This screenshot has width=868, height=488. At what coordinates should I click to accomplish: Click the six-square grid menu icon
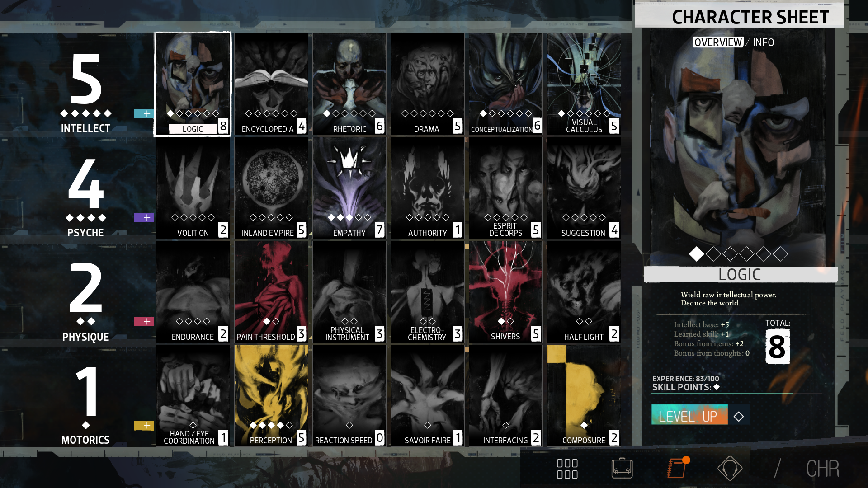tap(567, 469)
